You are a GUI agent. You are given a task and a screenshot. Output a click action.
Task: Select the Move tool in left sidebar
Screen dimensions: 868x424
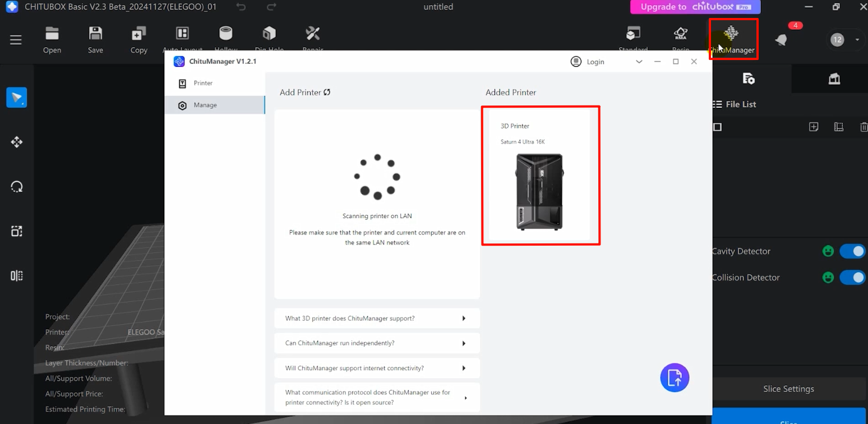pos(17,142)
